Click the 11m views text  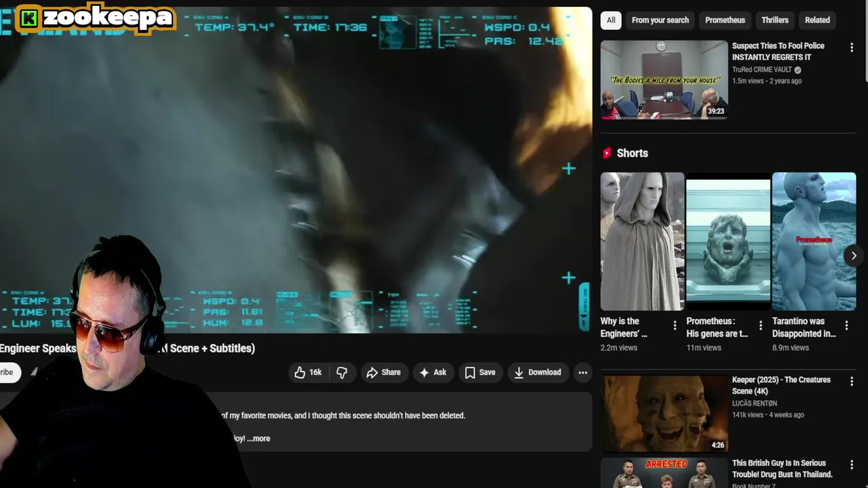(704, 348)
